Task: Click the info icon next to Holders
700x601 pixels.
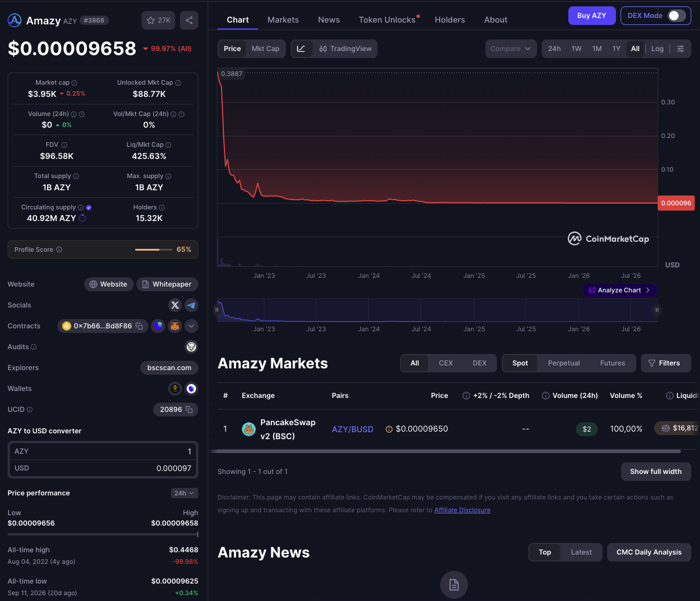Action: tap(162, 208)
